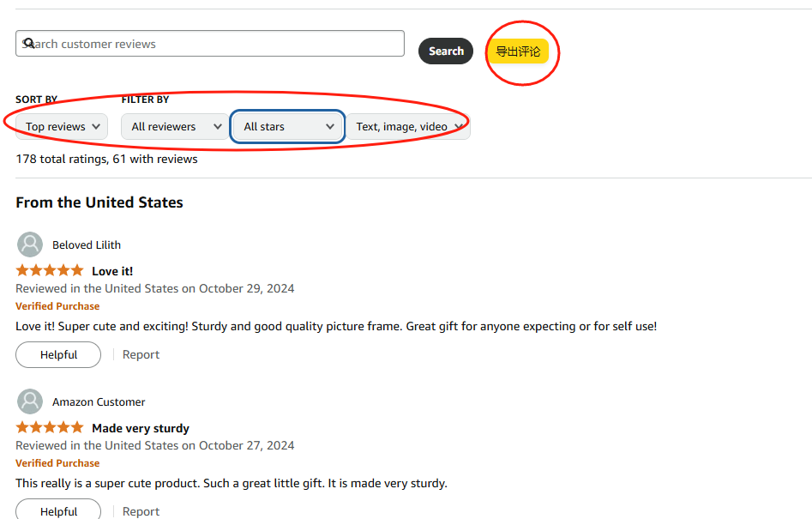812x519 pixels.
Task: Report the 'Made very sturdy' review
Action: (x=141, y=511)
